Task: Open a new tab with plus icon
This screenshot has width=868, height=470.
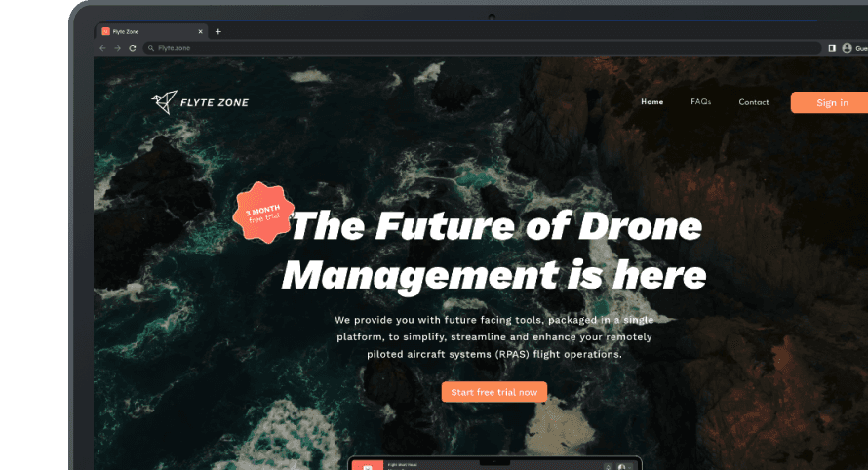Action: [x=218, y=31]
